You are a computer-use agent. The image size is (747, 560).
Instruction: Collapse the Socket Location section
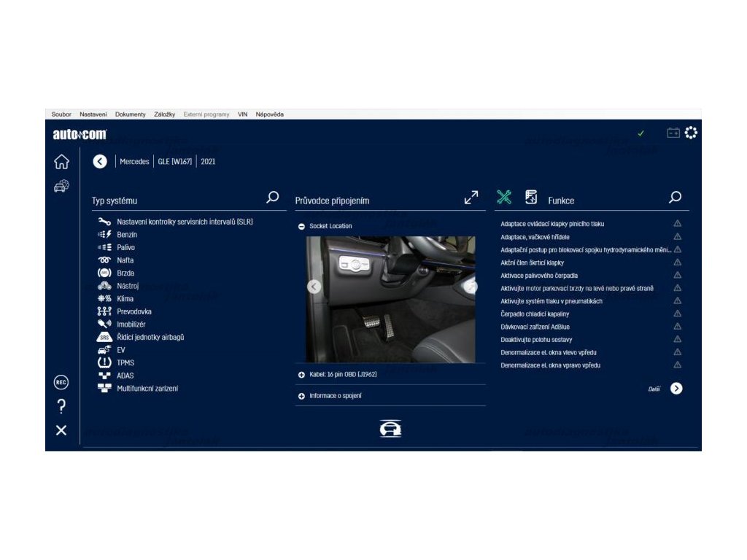tap(301, 227)
